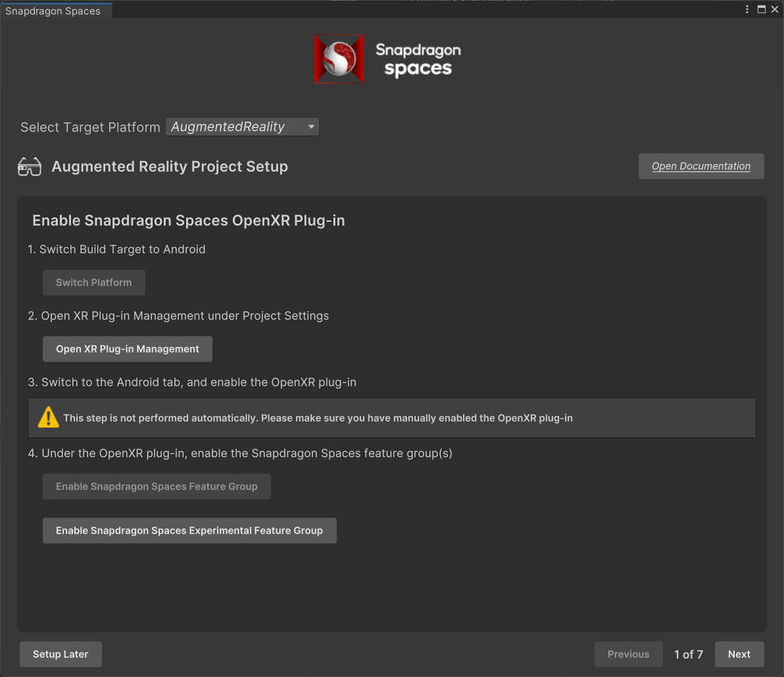Click Enable Snapdragon Spaces Feature Group button
This screenshot has height=677, width=784.
point(157,486)
